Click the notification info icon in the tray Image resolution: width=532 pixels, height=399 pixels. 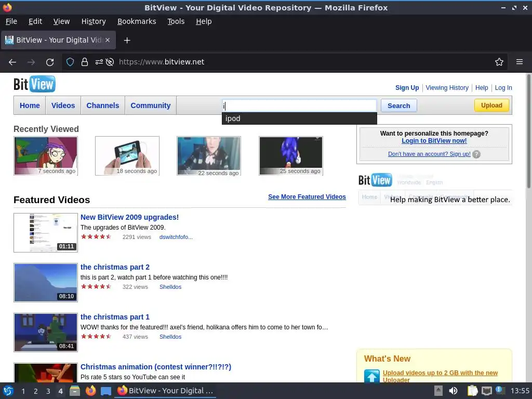click(500, 390)
